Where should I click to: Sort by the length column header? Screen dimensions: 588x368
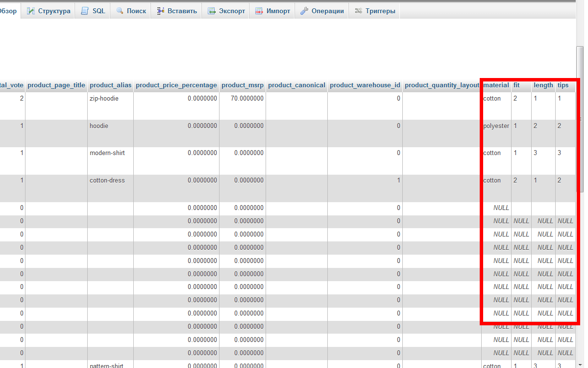click(x=543, y=85)
